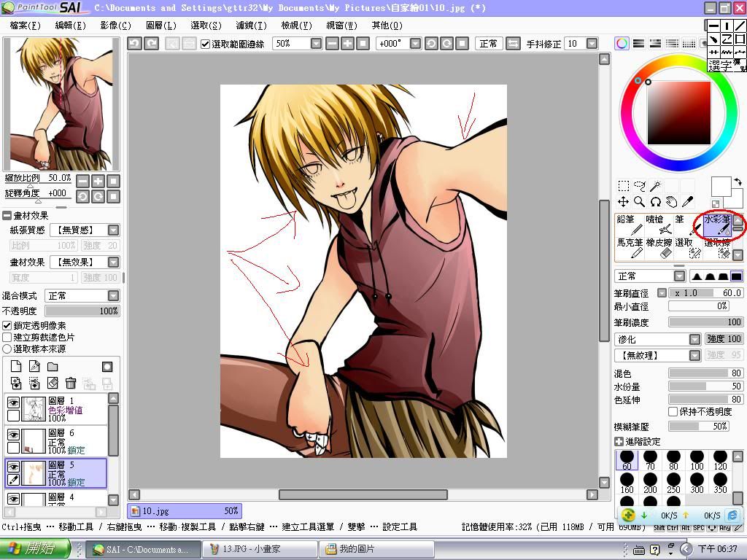Select the magic wand tool
The image size is (747, 560).
pyautogui.click(x=656, y=186)
